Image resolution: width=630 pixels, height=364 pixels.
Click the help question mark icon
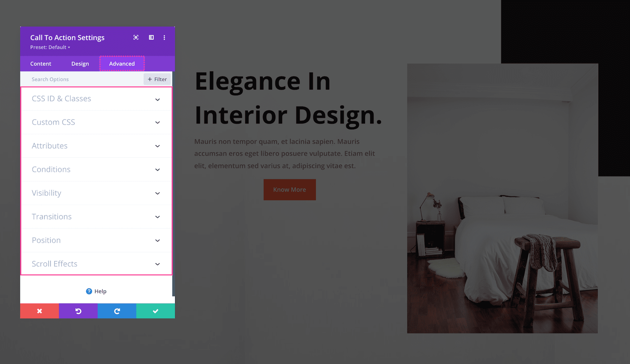point(89,291)
